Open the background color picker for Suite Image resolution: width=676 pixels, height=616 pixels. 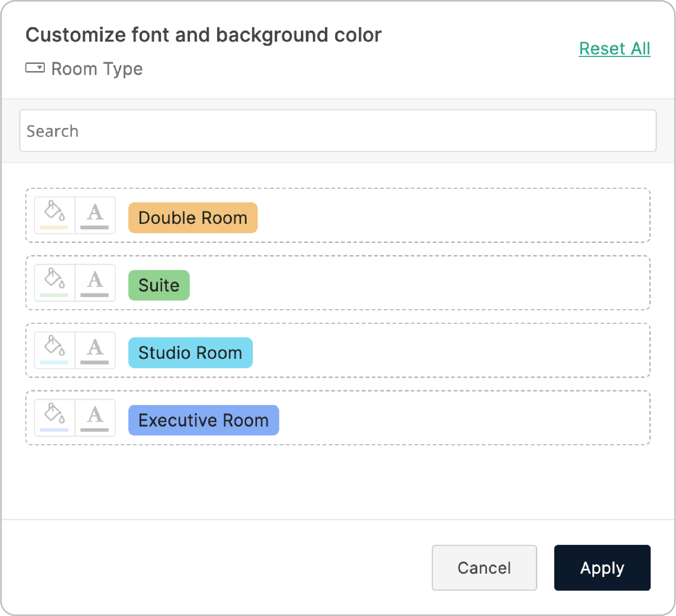coord(54,282)
